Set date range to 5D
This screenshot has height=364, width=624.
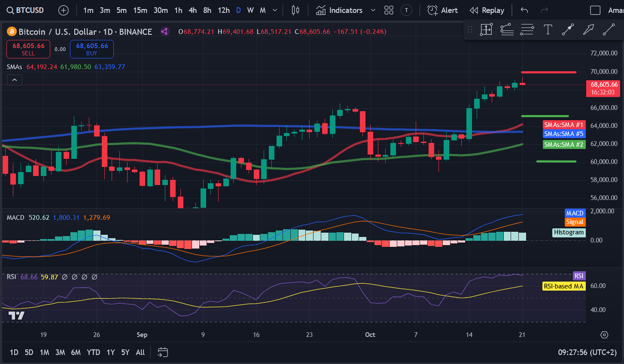pos(29,352)
